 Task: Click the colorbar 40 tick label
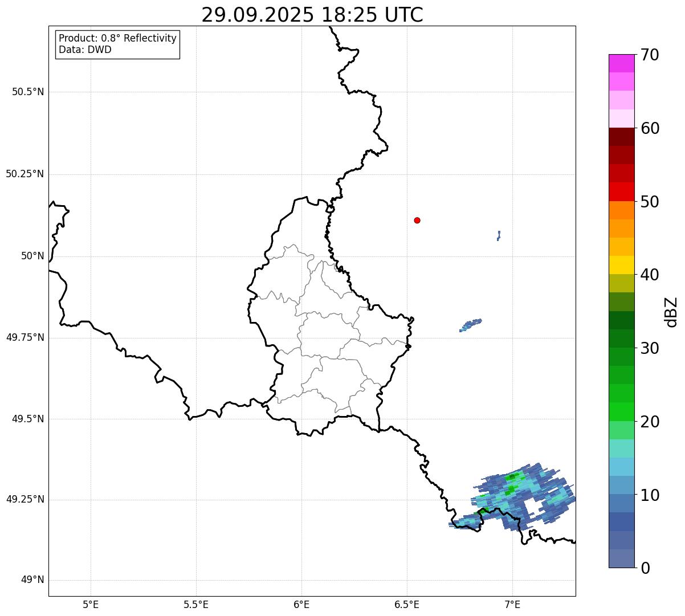pos(650,275)
